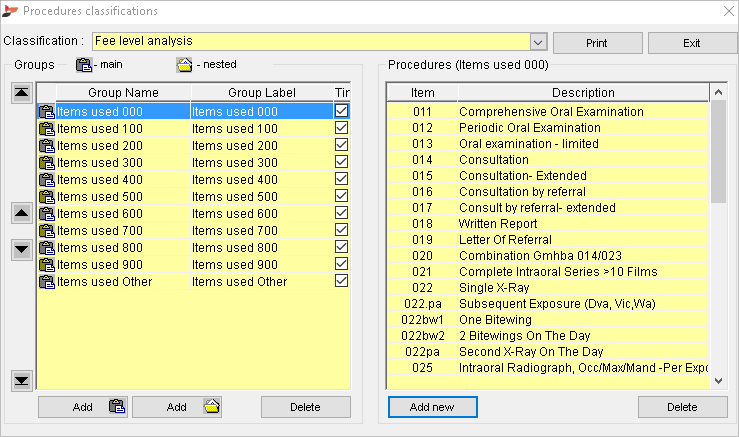This screenshot has height=437, width=739.
Task: Click the main group legend icon
Action: pos(84,65)
